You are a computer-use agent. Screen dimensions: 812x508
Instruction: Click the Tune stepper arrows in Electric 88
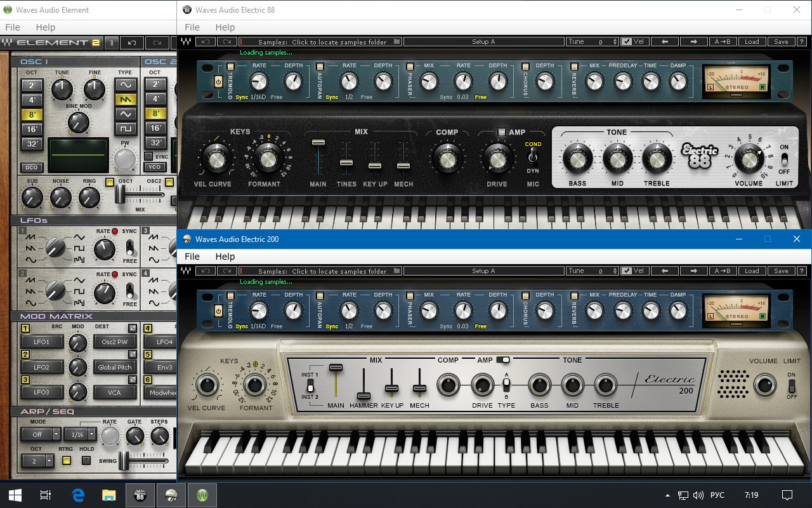click(615, 42)
